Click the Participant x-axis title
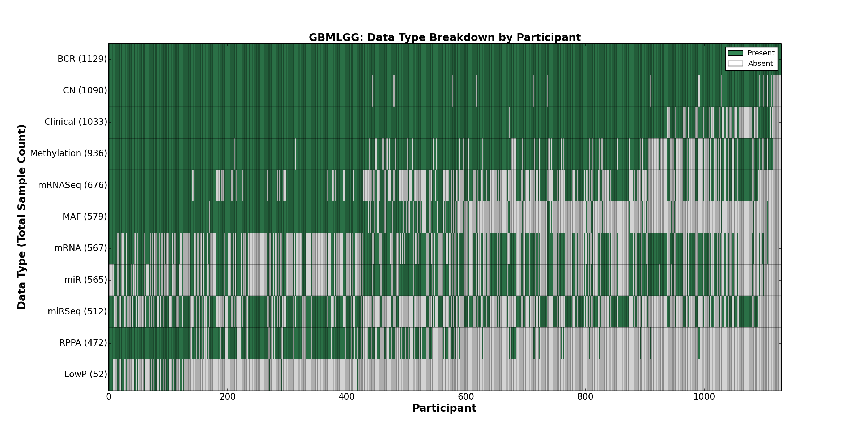 pos(444,408)
